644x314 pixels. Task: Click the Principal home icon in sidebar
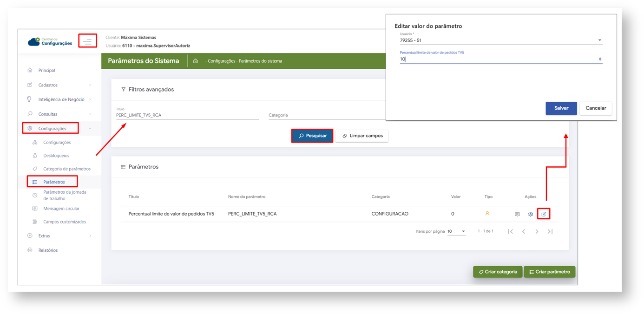[x=30, y=70]
